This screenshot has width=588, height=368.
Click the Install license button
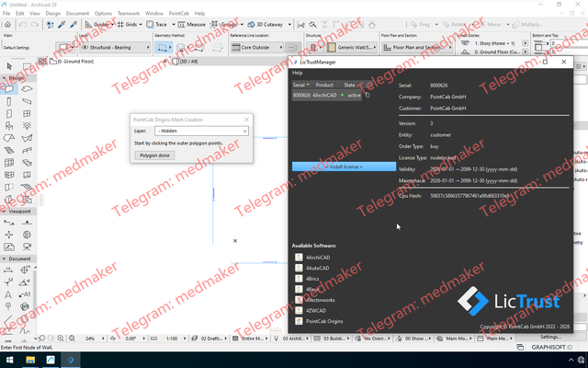(344, 167)
